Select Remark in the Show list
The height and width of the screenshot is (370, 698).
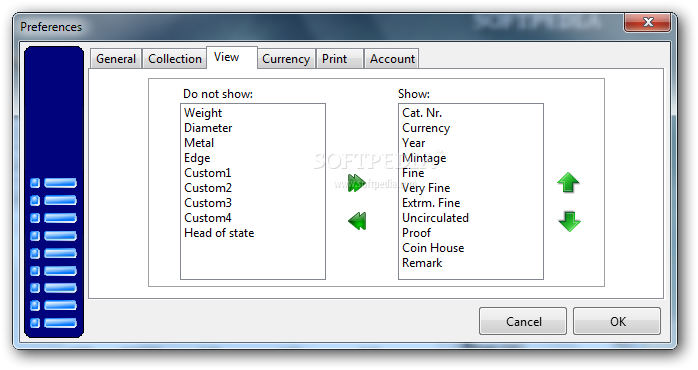pos(471,263)
